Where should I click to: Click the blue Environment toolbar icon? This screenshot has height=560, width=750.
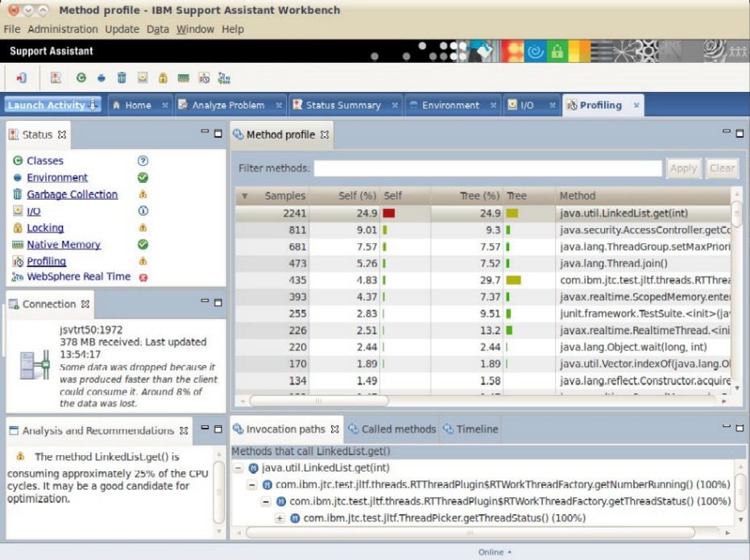click(102, 78)
